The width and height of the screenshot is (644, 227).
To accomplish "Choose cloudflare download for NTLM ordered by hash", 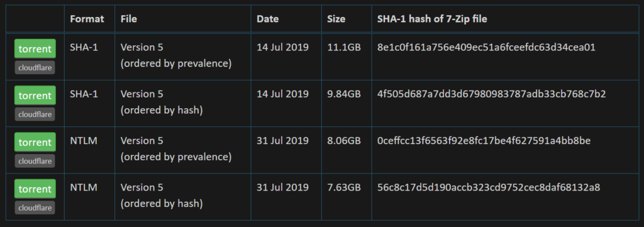I will [35, 208].
